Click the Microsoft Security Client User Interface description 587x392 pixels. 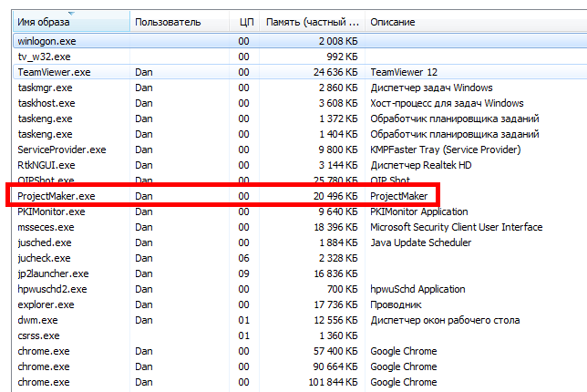coord(457,227)
